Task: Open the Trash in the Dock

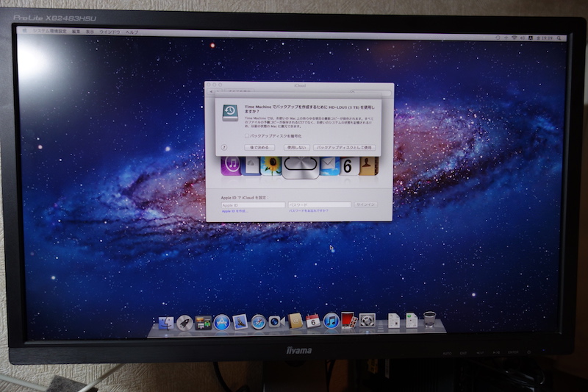Action: pyautogui.click(x=430, y=320)
